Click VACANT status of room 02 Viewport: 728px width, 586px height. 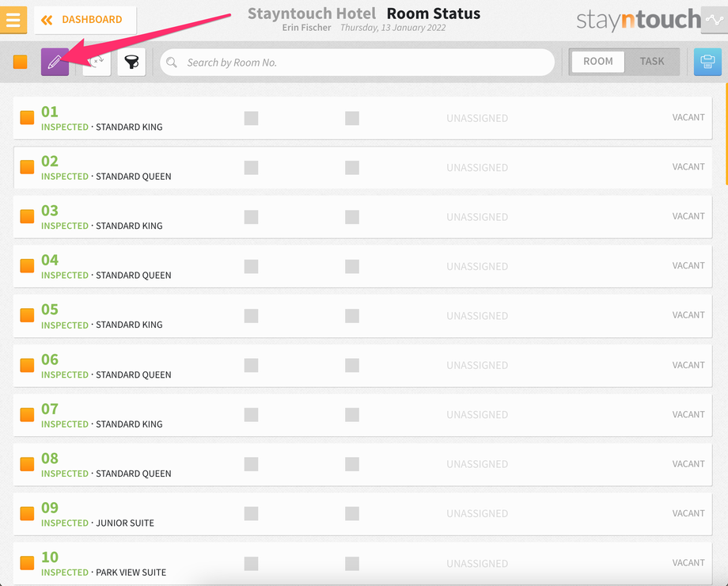(x=688, y=167)
